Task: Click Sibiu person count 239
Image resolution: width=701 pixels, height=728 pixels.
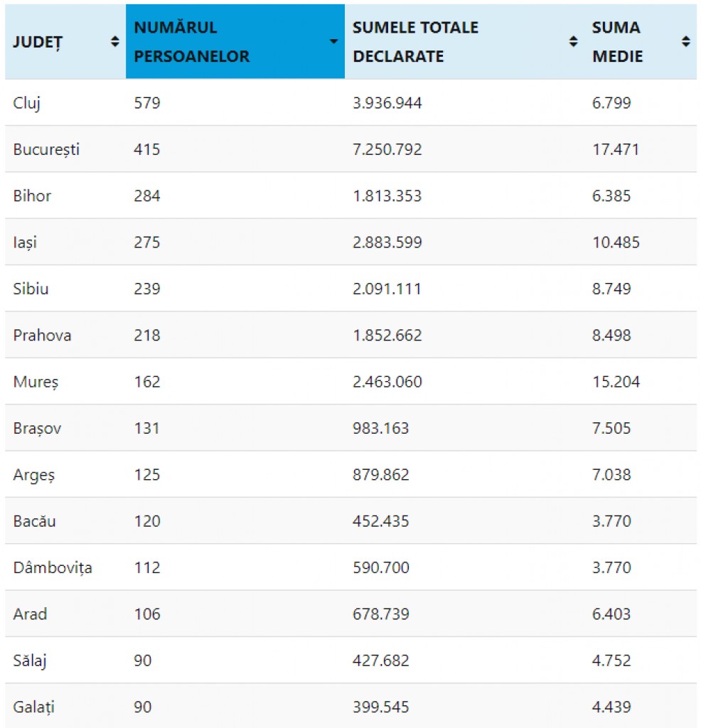Action: (x=147, y=289)
